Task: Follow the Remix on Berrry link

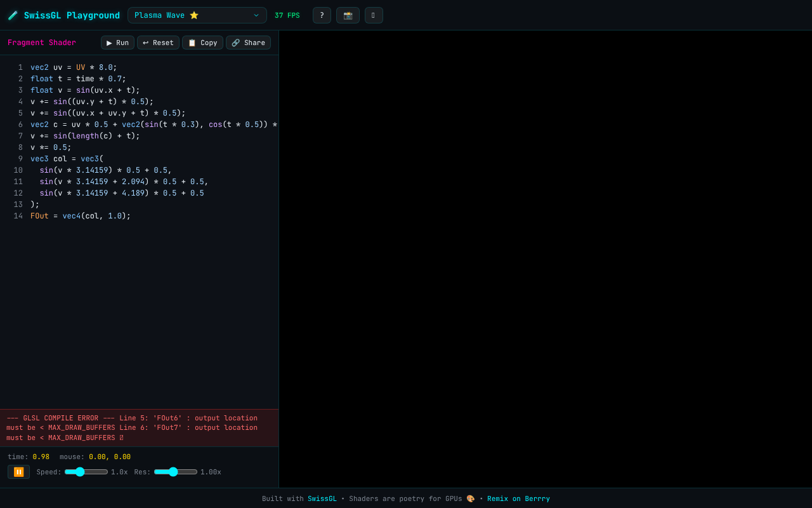Action: click(518, 498)
